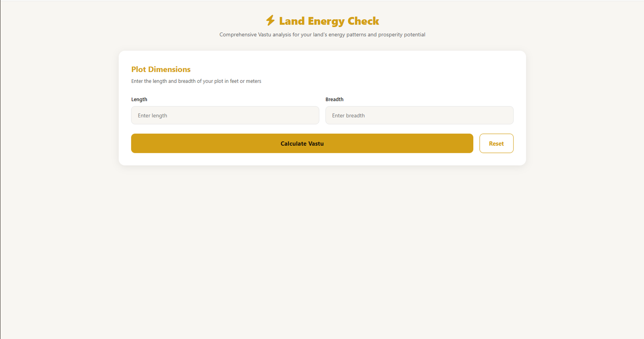Click the word 'Energy' in the page title

[x=326, y=21]
